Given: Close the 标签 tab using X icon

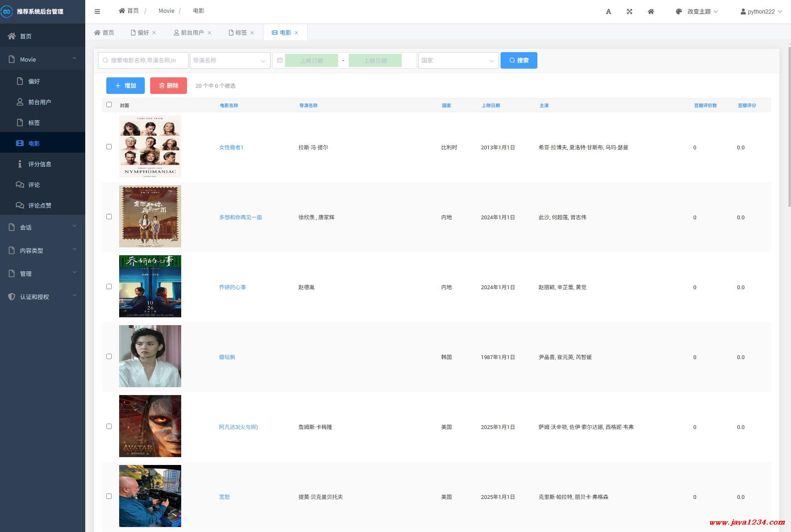Looking at the screenshot, I should [252, 33].
